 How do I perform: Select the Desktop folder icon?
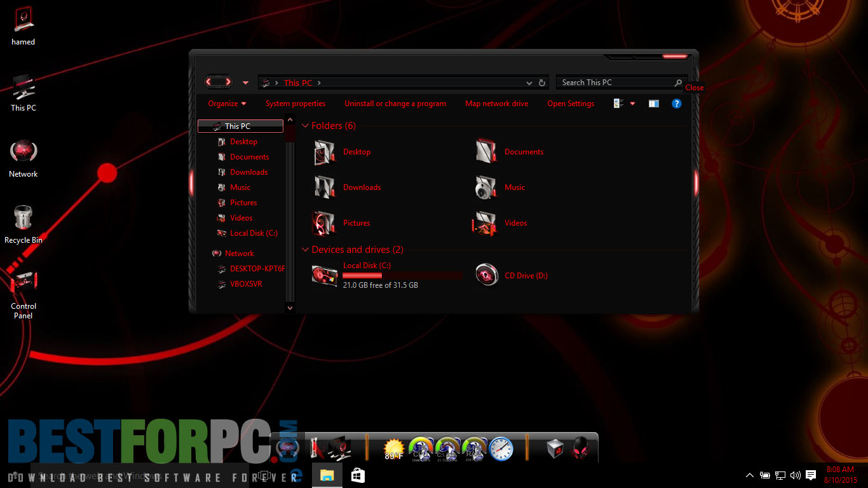coord(324,152)
